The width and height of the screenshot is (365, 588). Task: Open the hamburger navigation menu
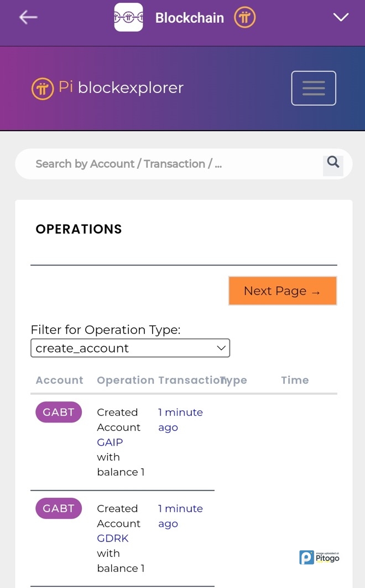[x=314, y=88]
